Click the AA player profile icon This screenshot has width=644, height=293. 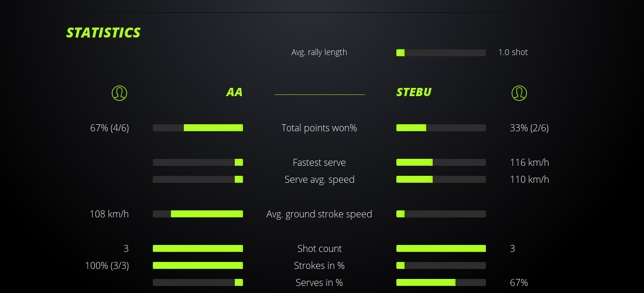(119, 93)
